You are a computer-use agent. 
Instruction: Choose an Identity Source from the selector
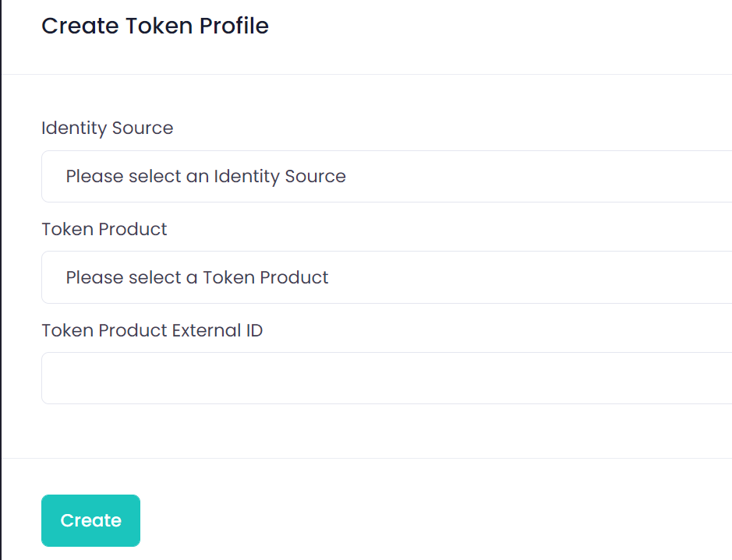(386, 176)
